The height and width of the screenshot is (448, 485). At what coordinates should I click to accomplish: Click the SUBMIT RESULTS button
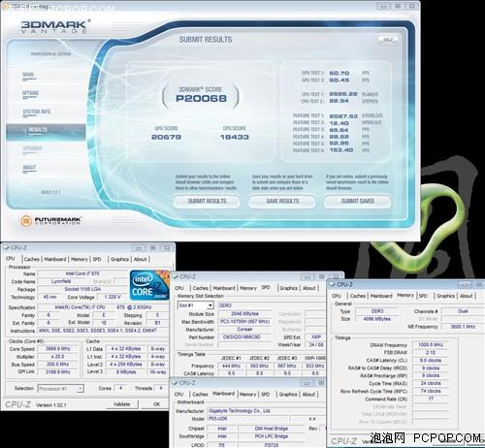pyautogui.click(x=207, y=201)
